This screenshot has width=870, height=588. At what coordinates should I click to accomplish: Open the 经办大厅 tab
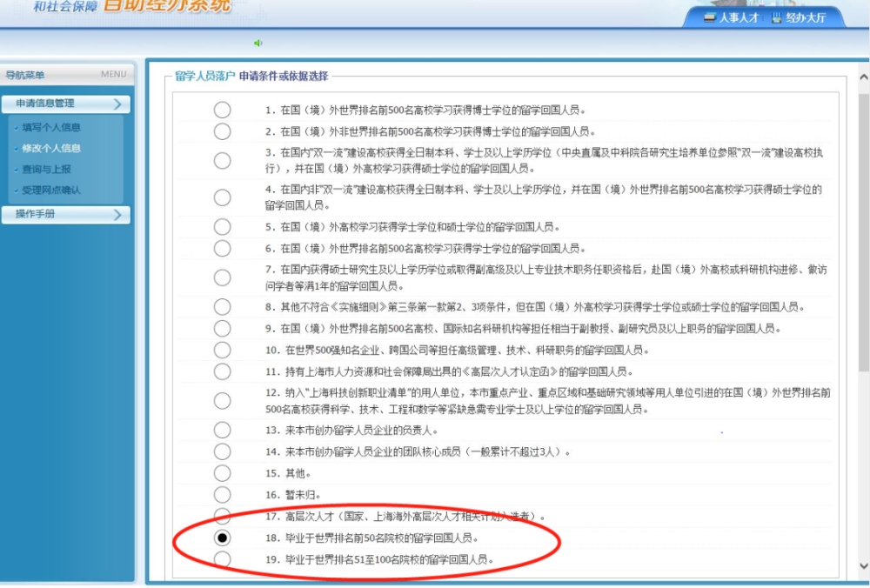point(799,17)
